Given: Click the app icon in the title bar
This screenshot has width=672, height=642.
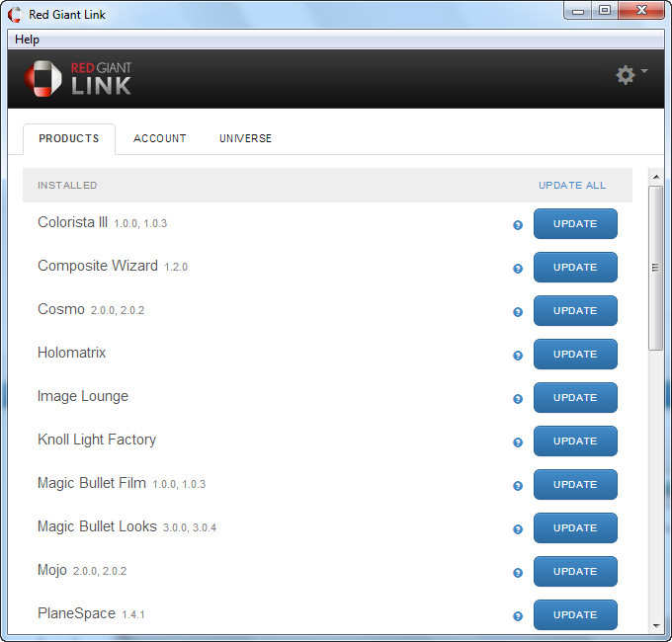Looking at the screenshot, I should pos(15,15).
